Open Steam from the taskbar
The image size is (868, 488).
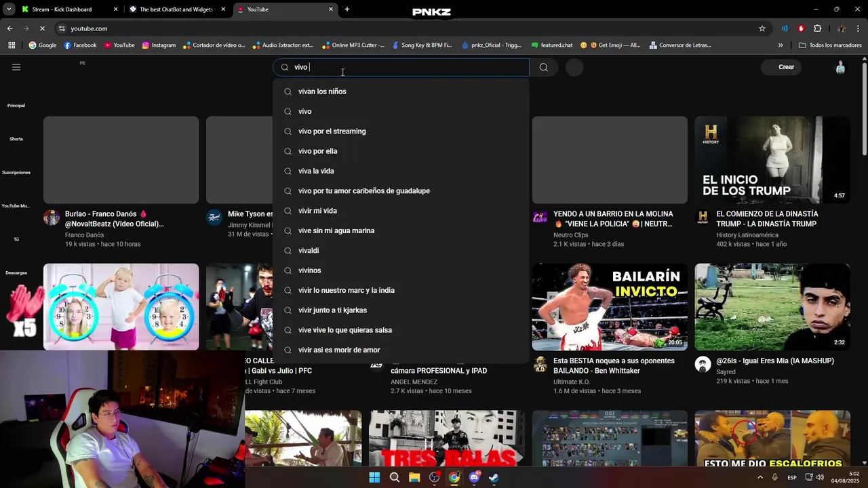point(494,477)
